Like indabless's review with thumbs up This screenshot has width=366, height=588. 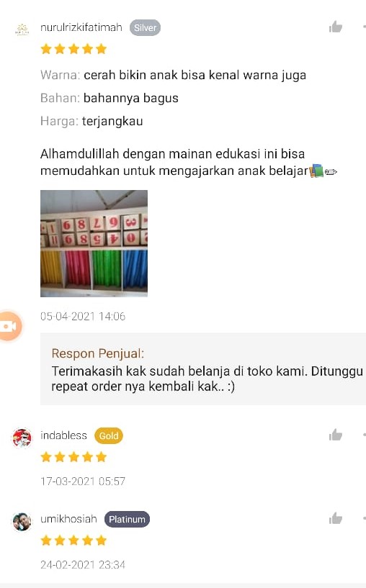336,435
